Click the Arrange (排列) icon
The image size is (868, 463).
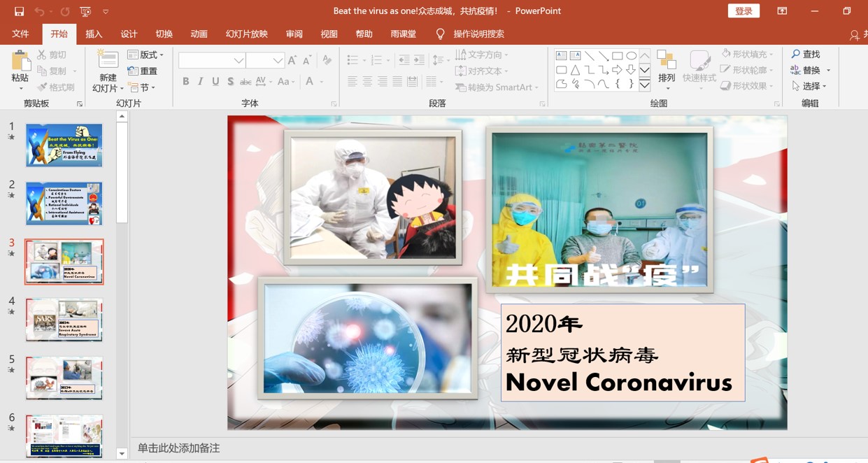click(667, 62)
